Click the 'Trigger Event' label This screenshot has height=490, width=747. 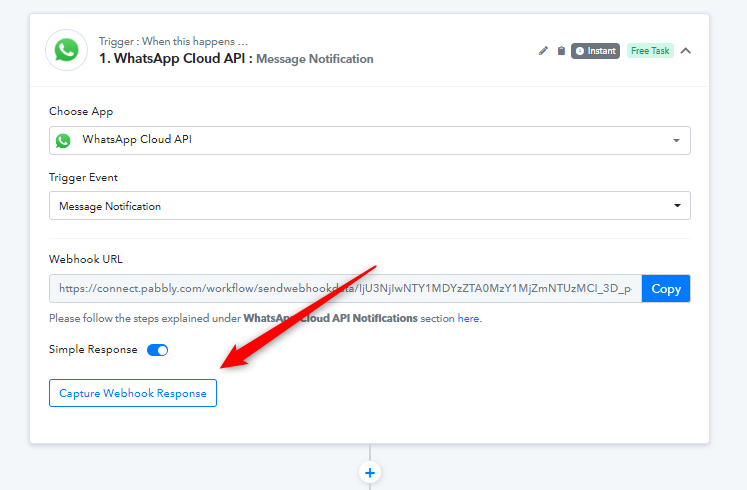pyautogui.click(x=83, y=178)
